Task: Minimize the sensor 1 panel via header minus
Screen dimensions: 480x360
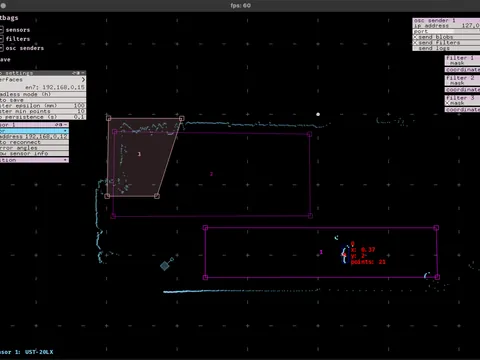Action: pyautogui.click(x=65, y=125)
